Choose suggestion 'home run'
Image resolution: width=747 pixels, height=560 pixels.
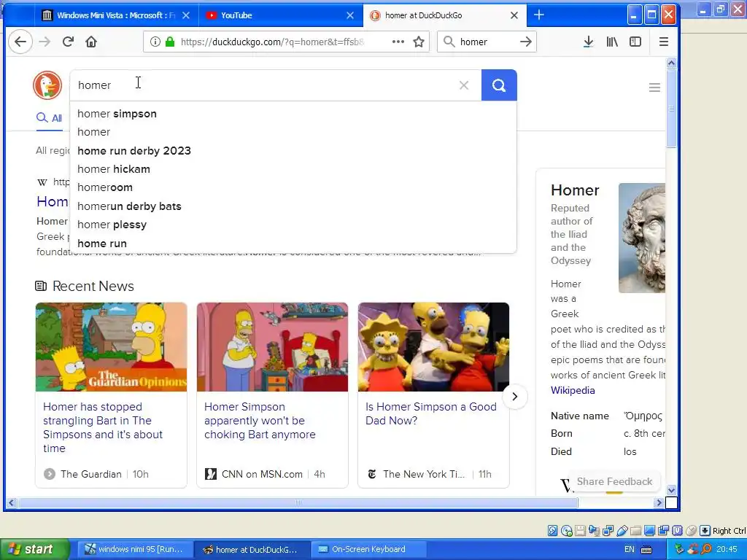293,244
